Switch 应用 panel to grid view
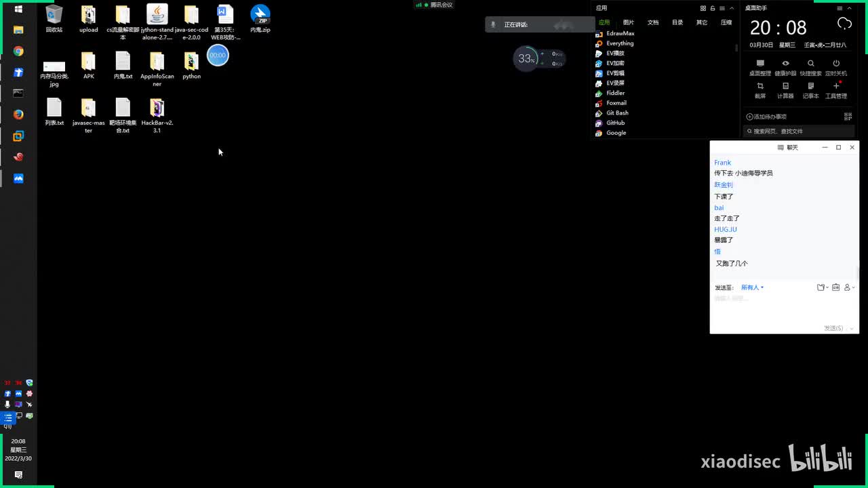This screenshot has height=488, width=868. coord(703,8)
